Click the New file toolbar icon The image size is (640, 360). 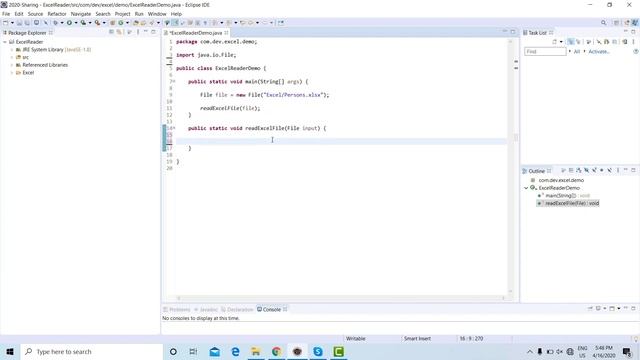click(x=6, y=23)
